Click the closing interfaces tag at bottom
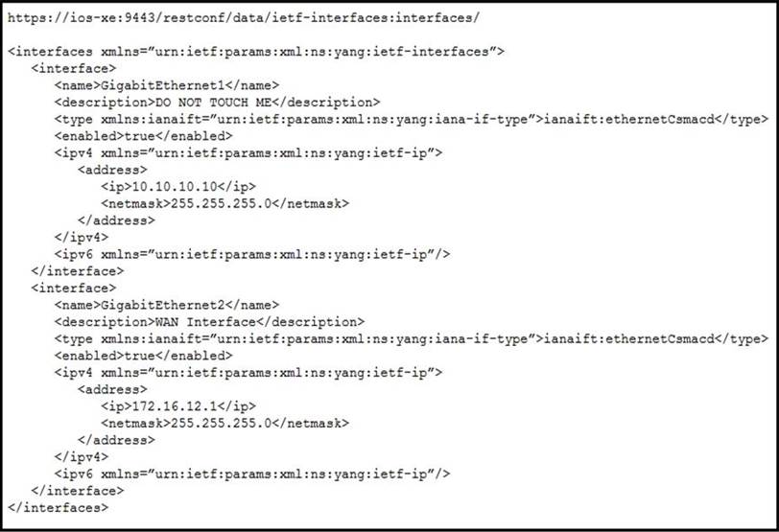The height and width of the screenshot is (532, 779). pos(58,507)
